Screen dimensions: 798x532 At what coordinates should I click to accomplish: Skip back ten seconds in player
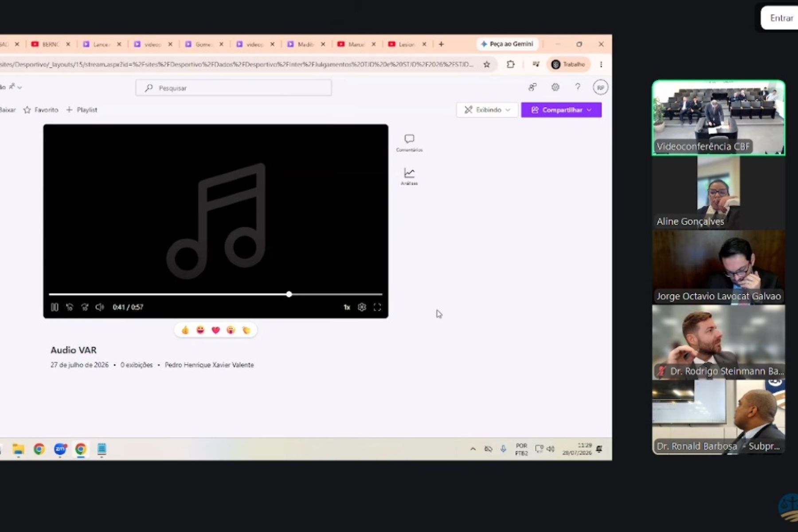pyautogui.click(x=70, y=307)
